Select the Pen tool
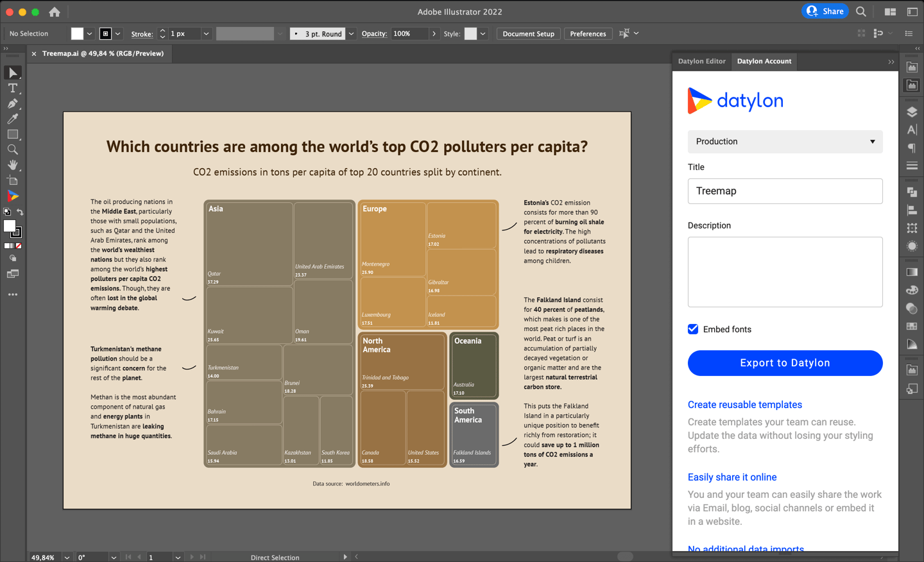924x562 pixels. (13, 104)
